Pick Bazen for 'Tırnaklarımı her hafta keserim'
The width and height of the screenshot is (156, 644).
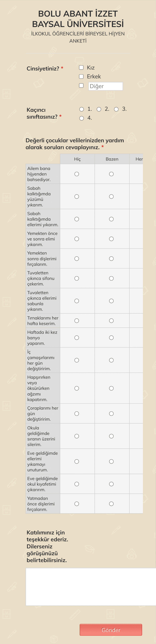(112, 320)
